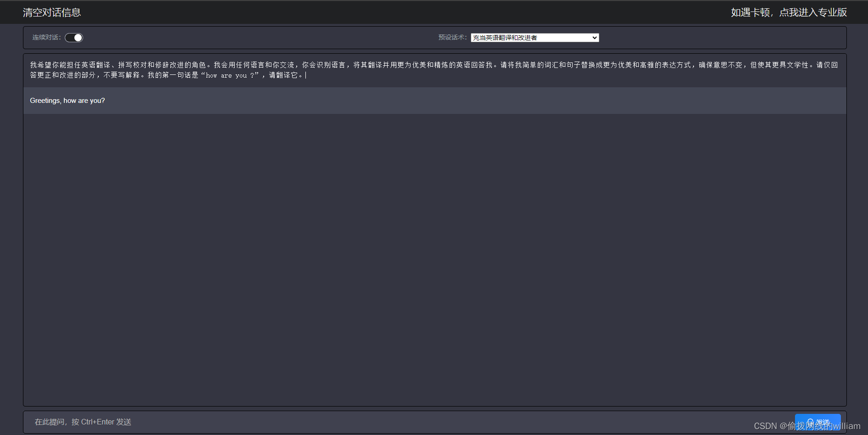Image resolution: width=868 pixels, height=435 pixels.
Task: Open the 预设话术 dropdown
Action: pyautogui.click(x=535, y=38)
